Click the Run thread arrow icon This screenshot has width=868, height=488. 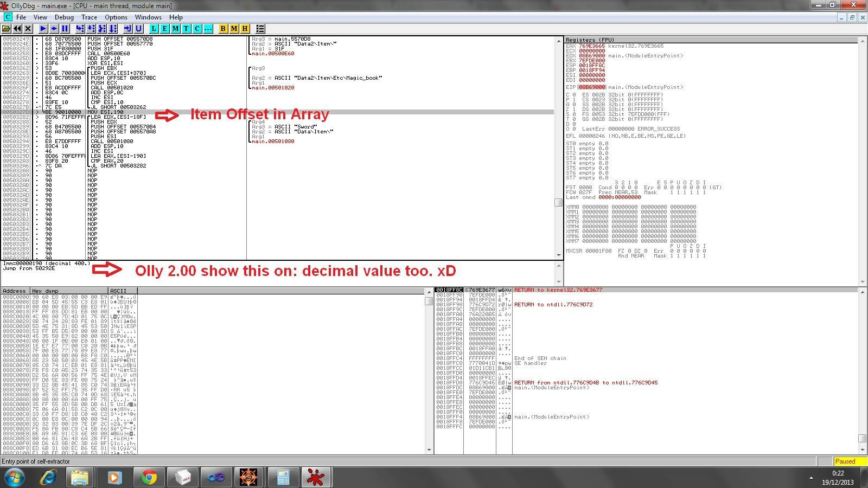(54, 28)
